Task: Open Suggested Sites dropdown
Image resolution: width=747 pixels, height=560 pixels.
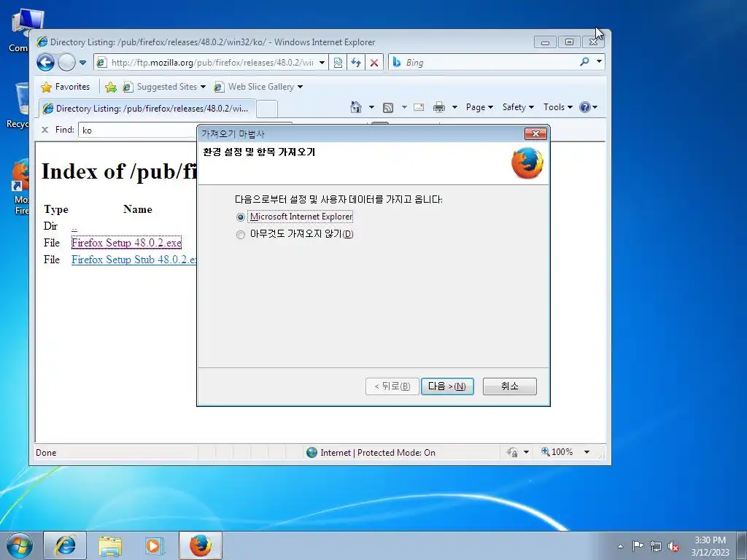Action: click(164, 87)
